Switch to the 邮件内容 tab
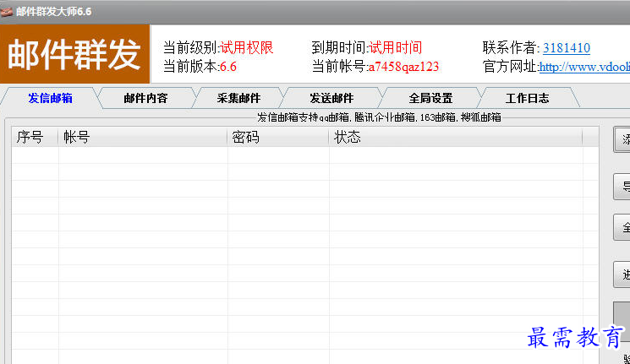 [145, 98]
